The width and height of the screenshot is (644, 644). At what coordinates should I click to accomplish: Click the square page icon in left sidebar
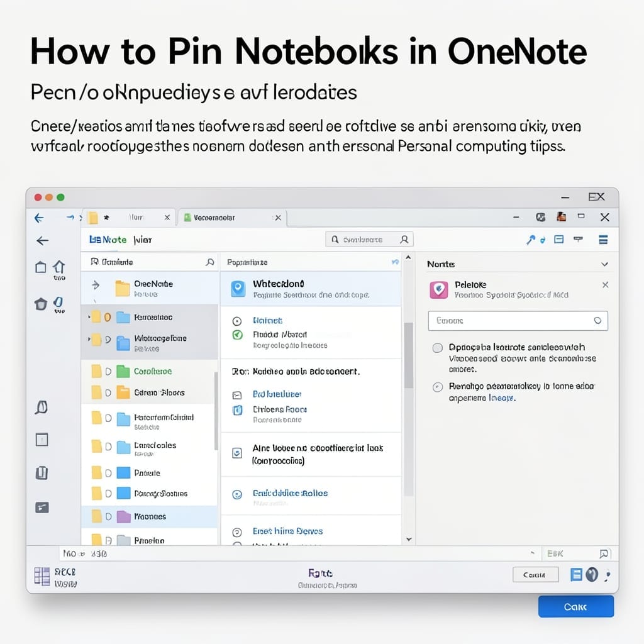point(42,440)
